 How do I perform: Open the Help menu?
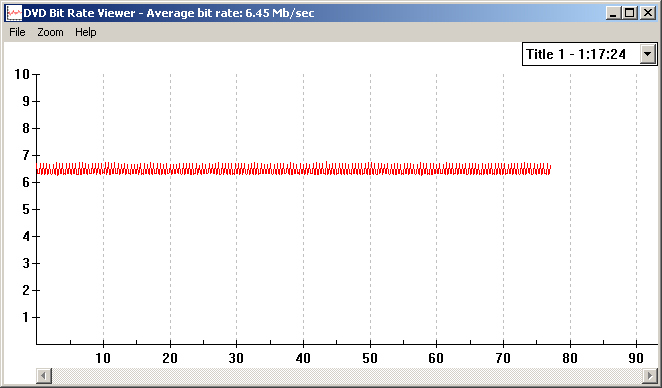(86, 32)
